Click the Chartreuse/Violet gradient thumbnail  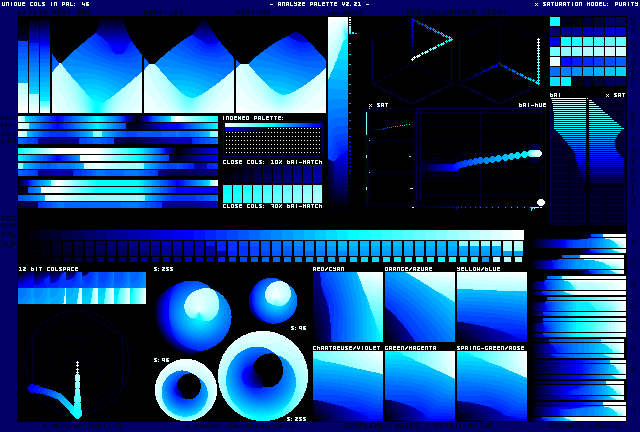(347, 385)
